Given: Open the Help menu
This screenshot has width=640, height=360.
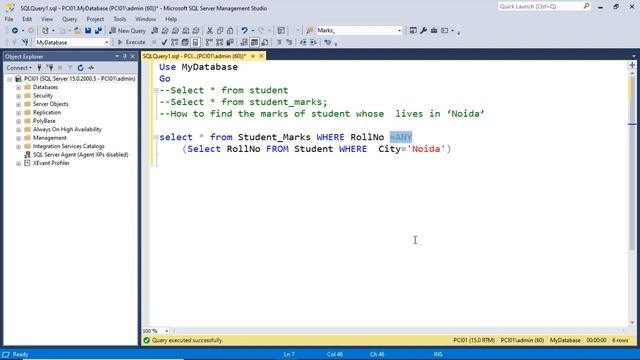Looking at the screenshot, I should pyautogui.click(x=171, y=19).
